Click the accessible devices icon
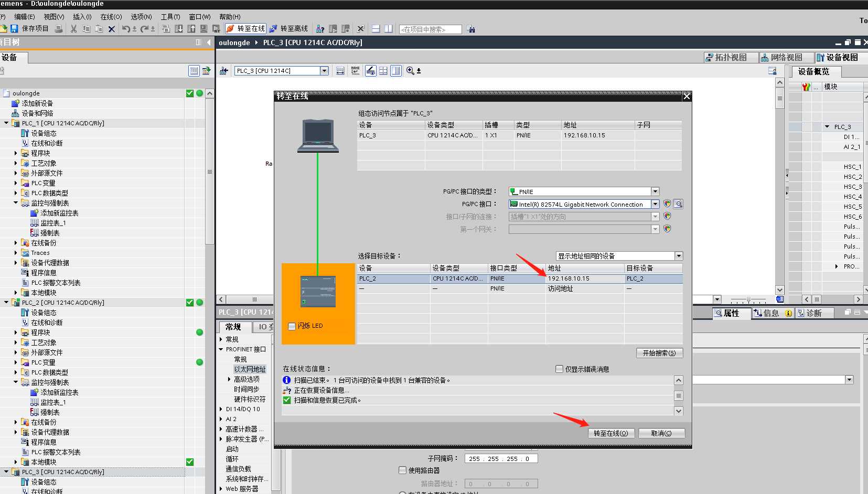Viewport: 868px width, 494px height. coord(320,29)
